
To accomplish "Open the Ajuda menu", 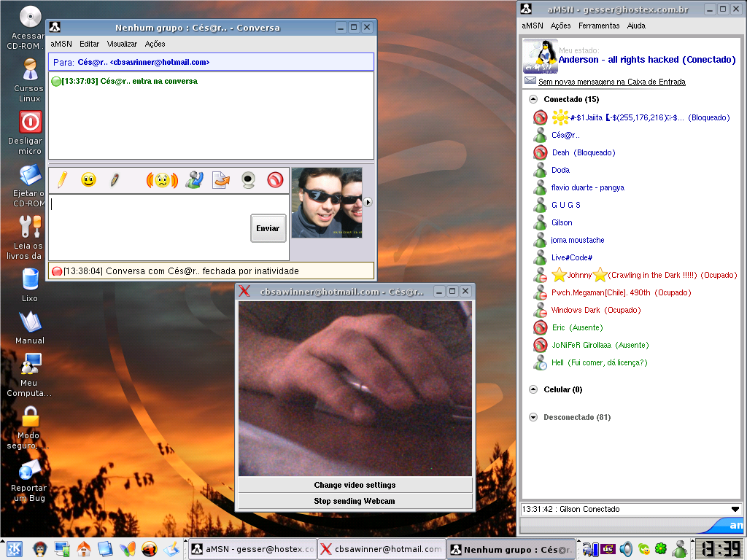I will (x=636, y=26).
